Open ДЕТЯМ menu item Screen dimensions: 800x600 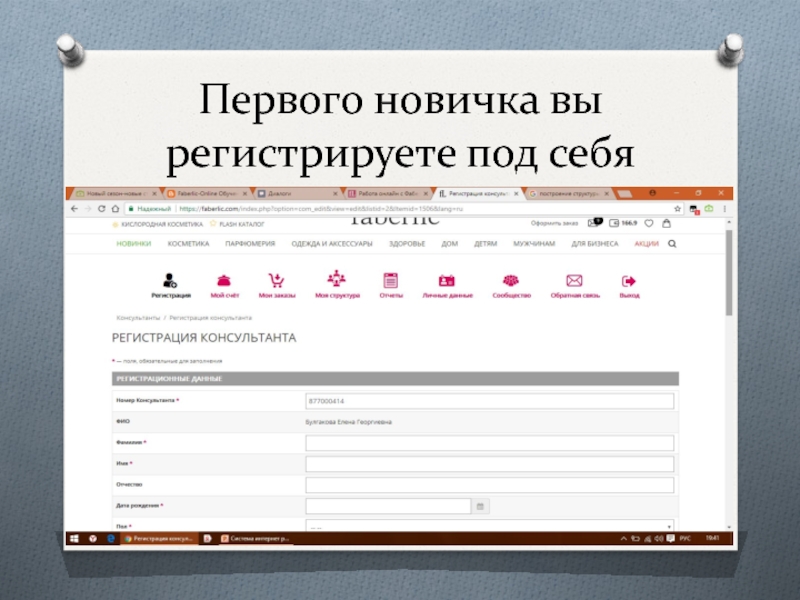point(485,244)
